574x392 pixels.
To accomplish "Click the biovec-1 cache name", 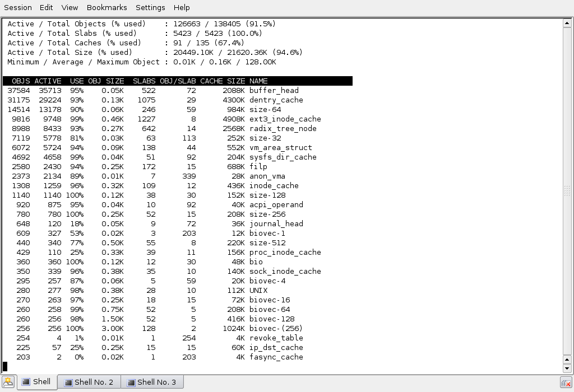I will pos(267,233).
